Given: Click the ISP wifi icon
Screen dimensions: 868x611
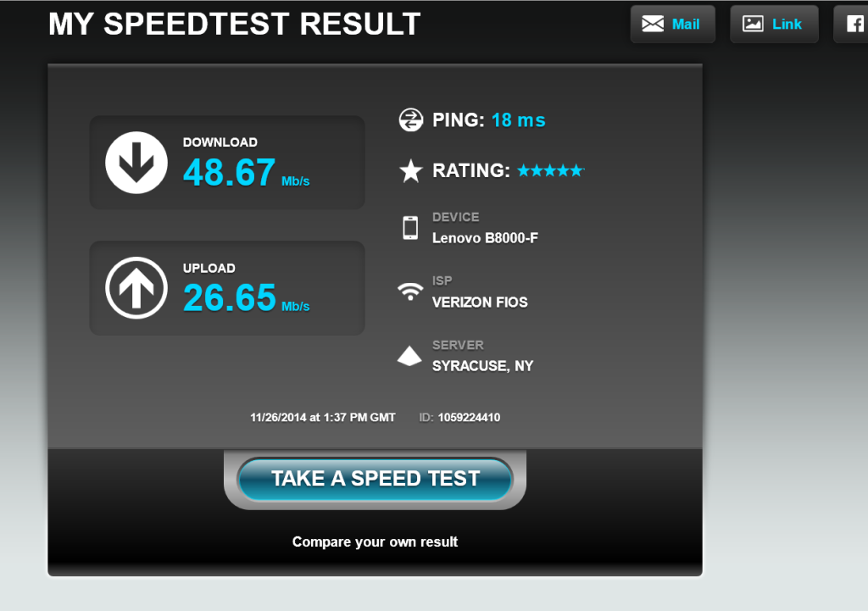Looking at the screenshot, I should pos(410,292).
